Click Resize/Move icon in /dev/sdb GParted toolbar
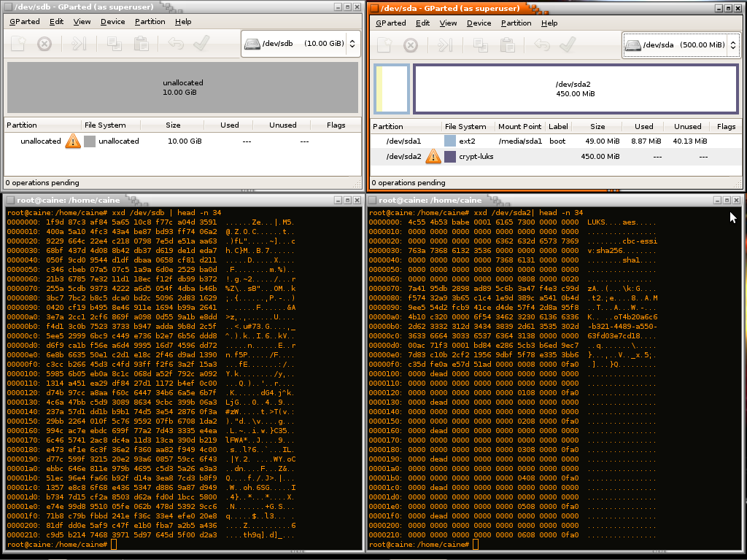Screen dimensions: 747x560 (x=79, y=44)
